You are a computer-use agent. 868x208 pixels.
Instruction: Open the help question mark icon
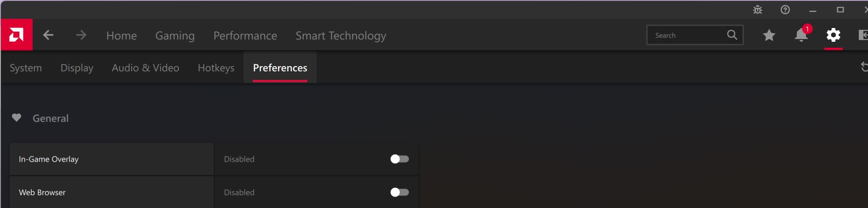coord(785,10)
